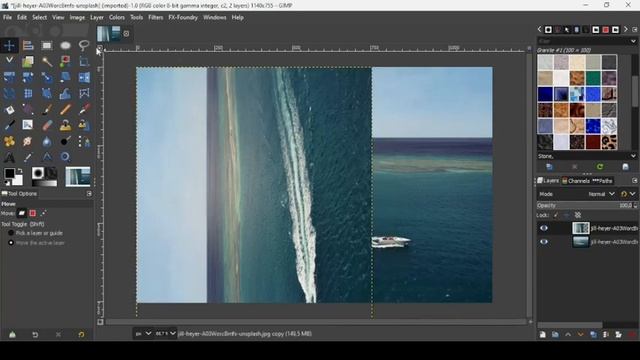Hide the top layer with eye icon

[x=544, y=228]
